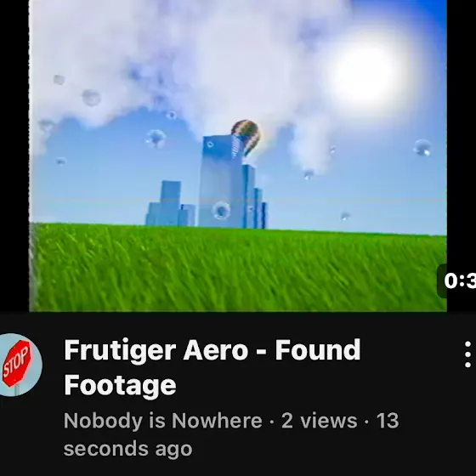
Task: Click the video title 'Frutiger Aero - Found'
Action: pos(212,350)
